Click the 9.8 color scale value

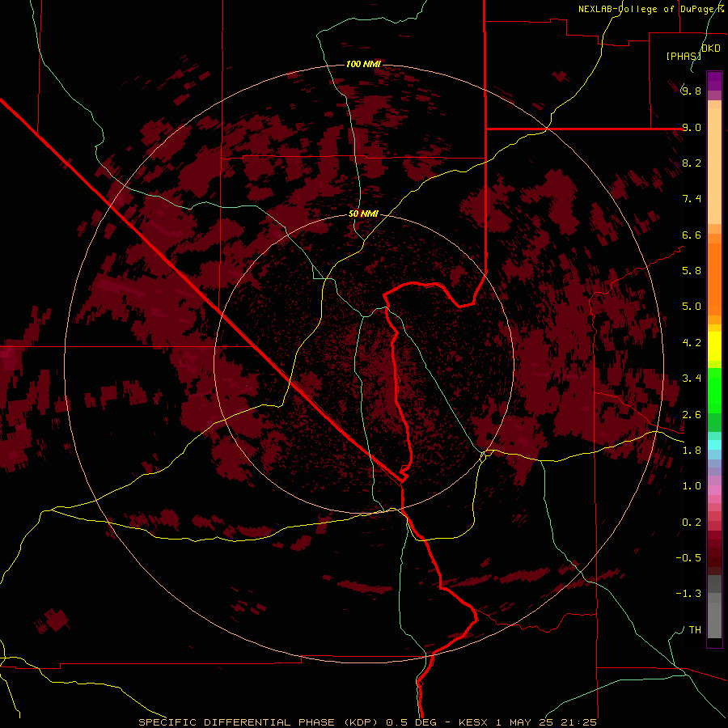coord(692,91)
